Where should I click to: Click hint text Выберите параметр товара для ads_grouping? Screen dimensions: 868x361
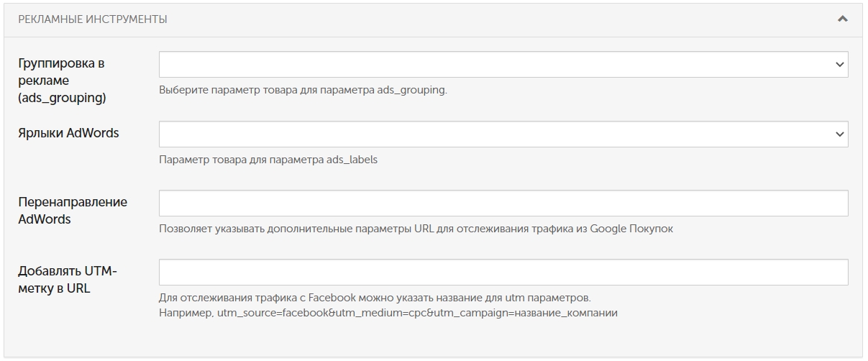(303, 91)
